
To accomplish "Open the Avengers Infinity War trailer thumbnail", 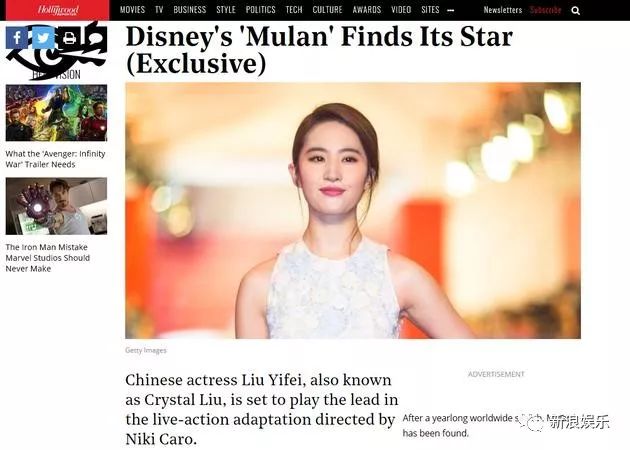I will pyautogui.click(x=56, y=113).
